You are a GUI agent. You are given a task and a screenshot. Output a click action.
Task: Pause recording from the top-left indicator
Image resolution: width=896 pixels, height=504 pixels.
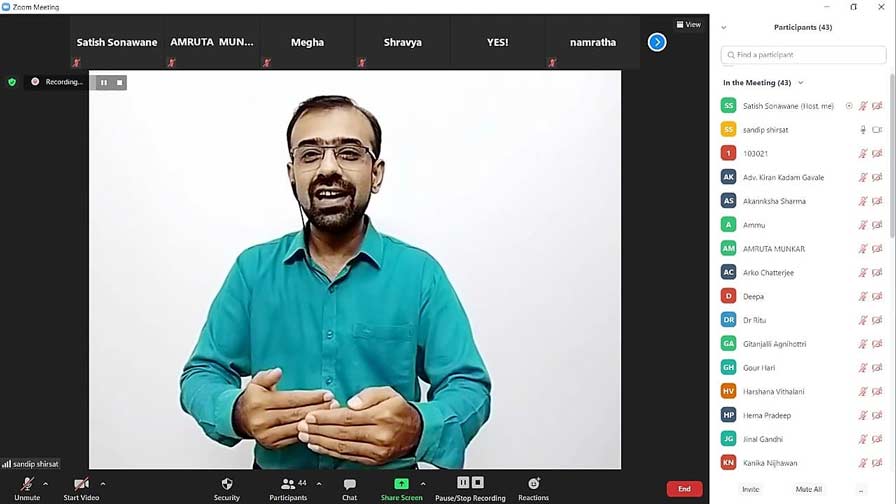103,82
